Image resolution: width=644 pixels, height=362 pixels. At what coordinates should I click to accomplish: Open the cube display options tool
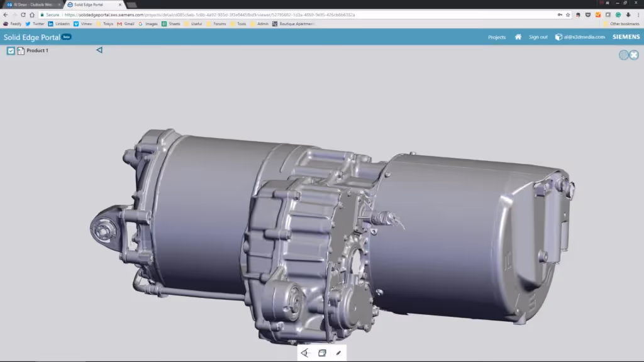coord(322,353)
